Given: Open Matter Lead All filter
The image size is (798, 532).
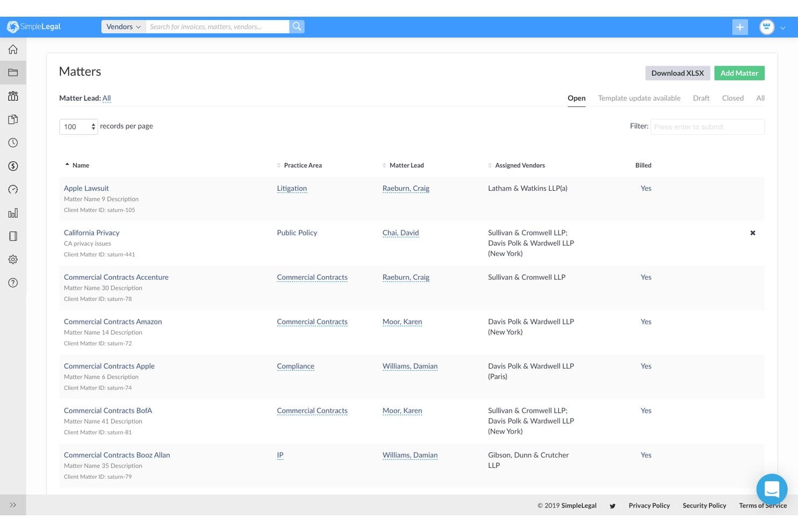Looking at the screenshot, I should (x=107, y=98).
